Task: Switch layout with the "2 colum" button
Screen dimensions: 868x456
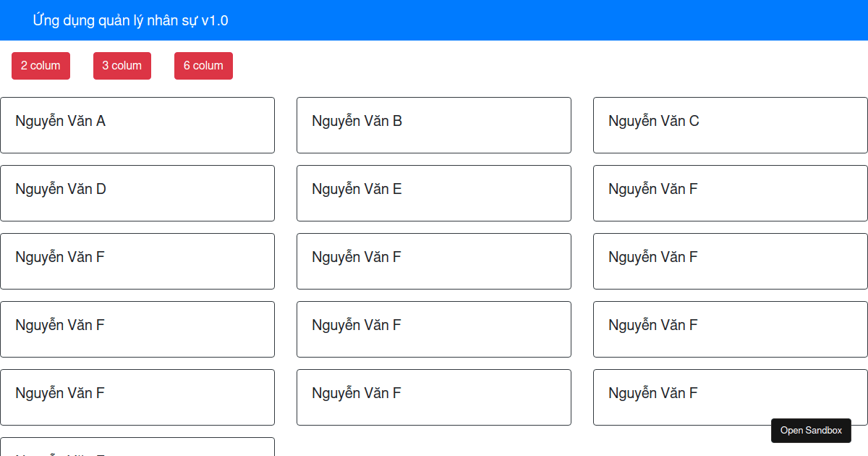Action: 41,66
